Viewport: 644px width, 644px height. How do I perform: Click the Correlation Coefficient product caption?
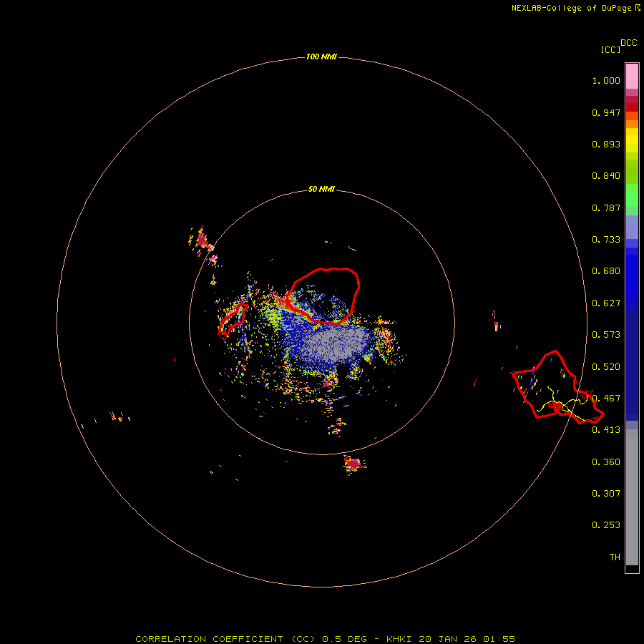325,639
